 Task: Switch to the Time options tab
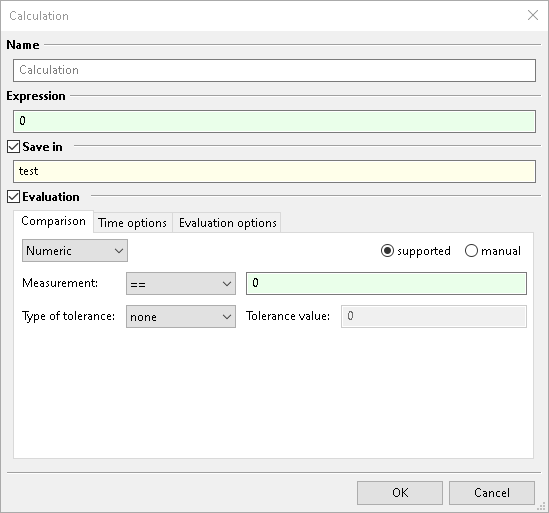(x=132, y=223)
